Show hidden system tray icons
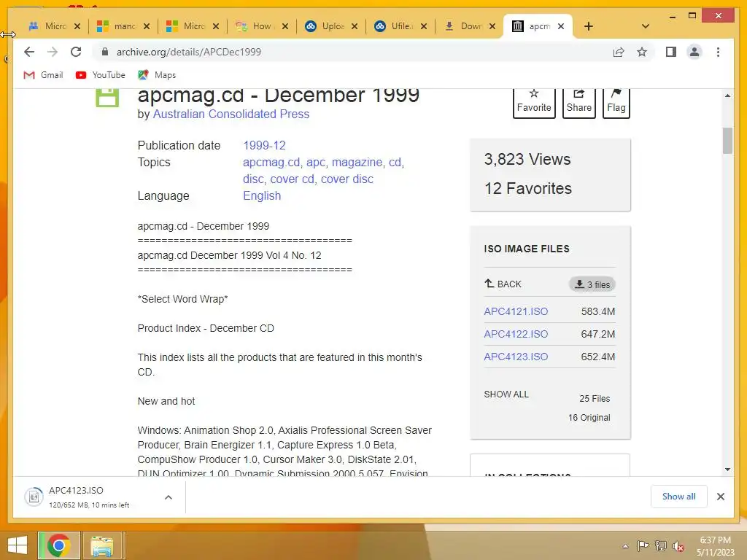The width and height of the screenshot is (747, 560). click(625, 546)
